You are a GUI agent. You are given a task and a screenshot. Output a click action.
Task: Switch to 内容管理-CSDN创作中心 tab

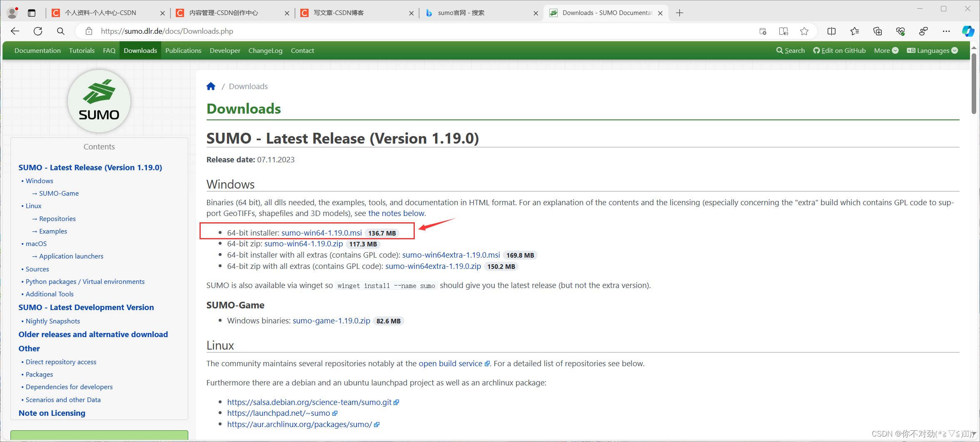tap(232, 13)
